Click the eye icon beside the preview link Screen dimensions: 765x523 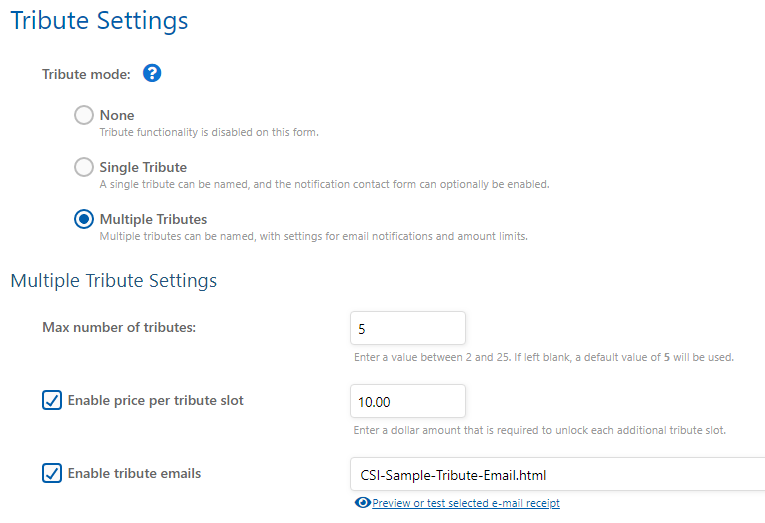click(x=362, y=503)
